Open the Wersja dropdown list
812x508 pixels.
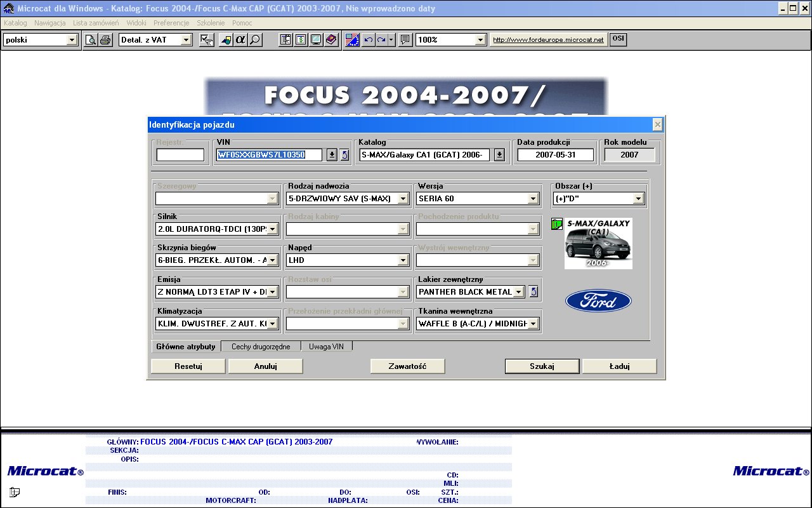coord(533,199)
